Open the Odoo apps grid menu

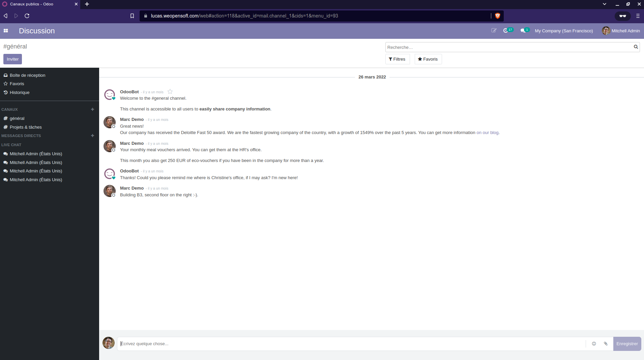point(6,31)
